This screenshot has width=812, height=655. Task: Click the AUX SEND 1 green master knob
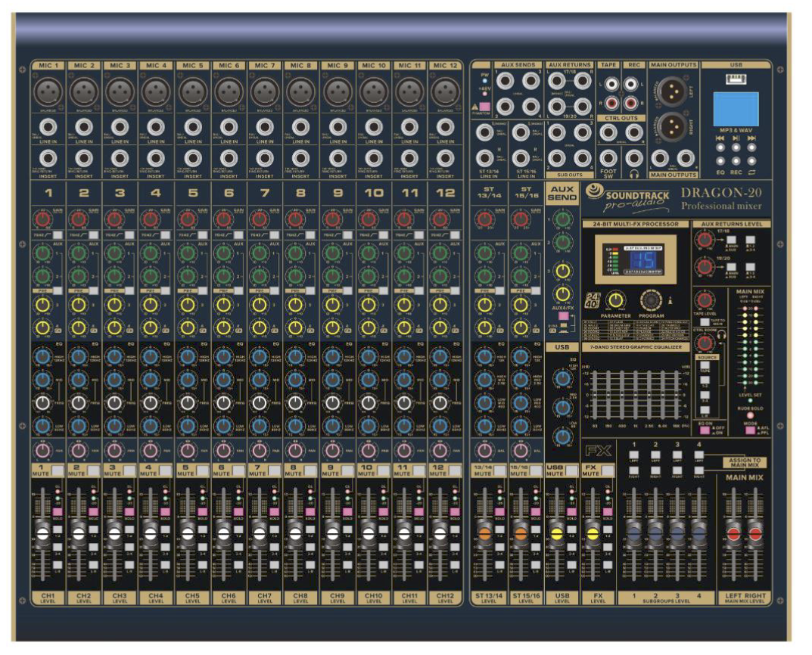[562, 219]
